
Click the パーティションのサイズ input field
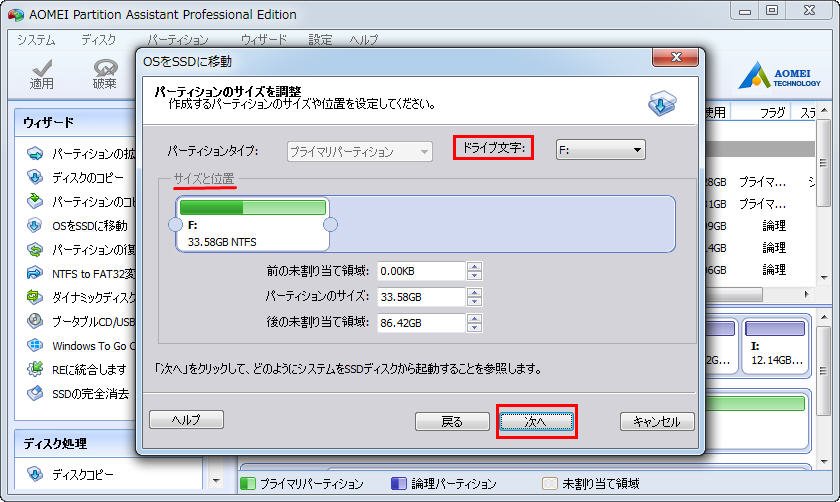[421, 297]
